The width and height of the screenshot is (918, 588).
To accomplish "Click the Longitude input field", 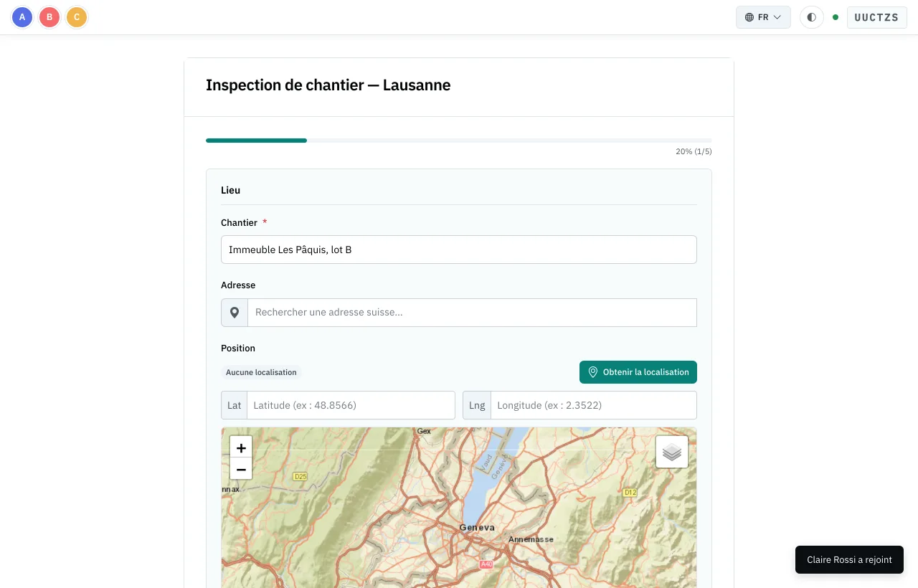I will (x=594, y=405).
